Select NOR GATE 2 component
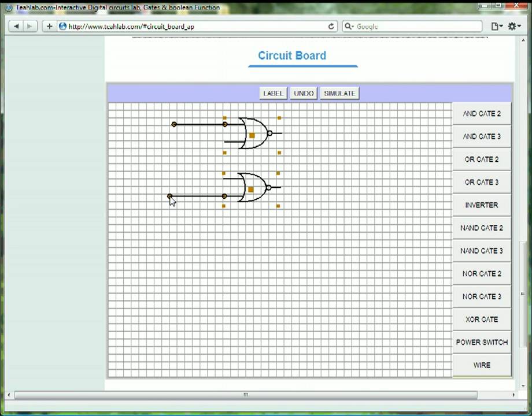 tap(482, 274)
